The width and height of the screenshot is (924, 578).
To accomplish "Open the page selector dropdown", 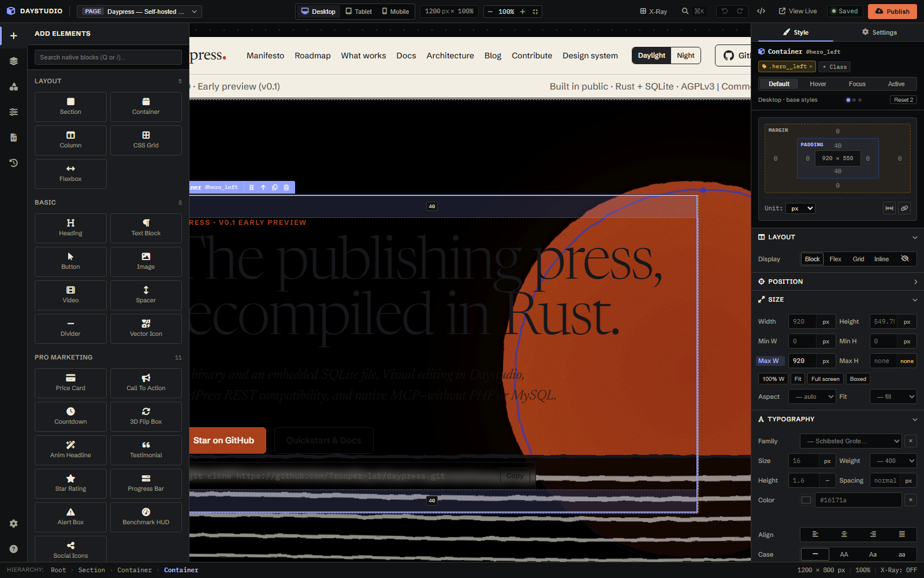I will [x=140, y=11].
